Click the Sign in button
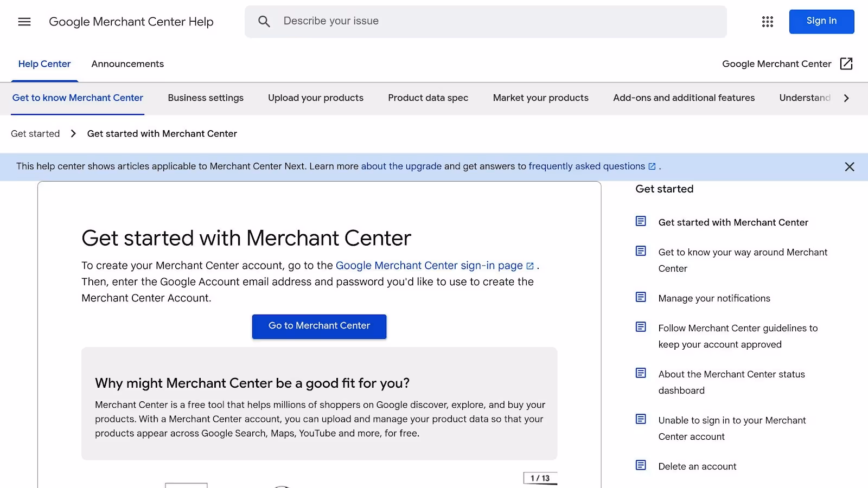Image resolution: width=868 pixels, height=488 pixels. pyautogui.click(x=821, y=22)
